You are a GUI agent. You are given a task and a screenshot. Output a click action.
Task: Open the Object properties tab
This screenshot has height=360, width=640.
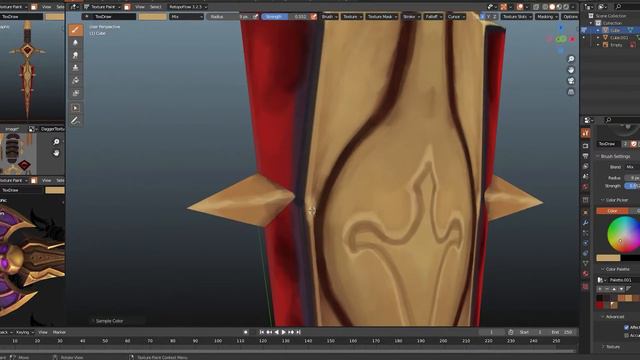[586, 213]
